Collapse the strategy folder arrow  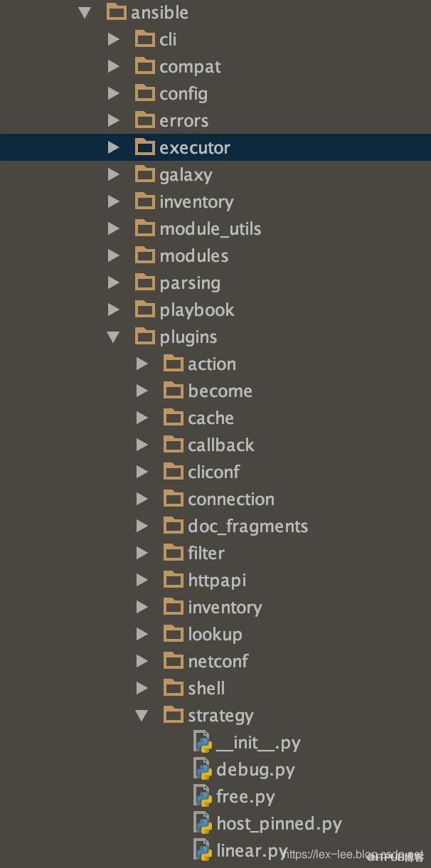coord(142,715)
